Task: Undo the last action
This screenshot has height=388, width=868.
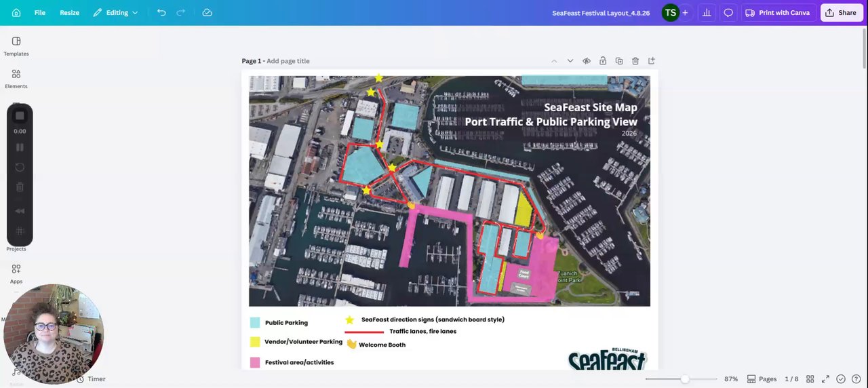Action: click(x=161, y=13)
